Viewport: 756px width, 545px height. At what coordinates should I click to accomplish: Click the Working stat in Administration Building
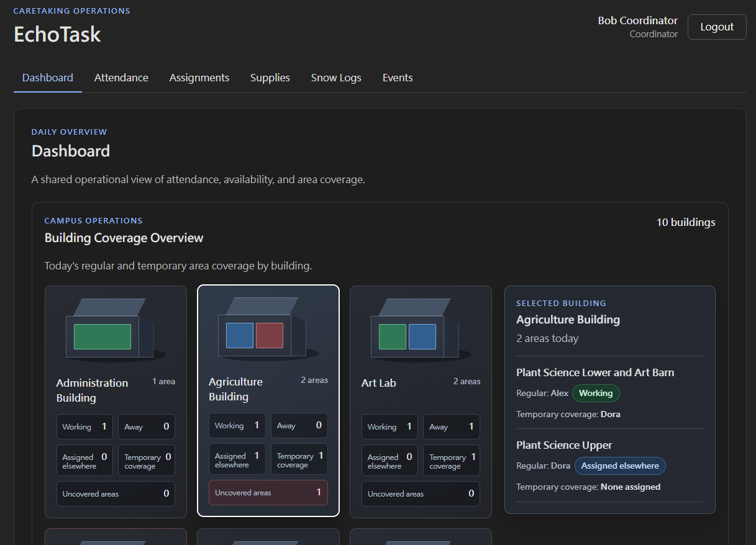84,426
